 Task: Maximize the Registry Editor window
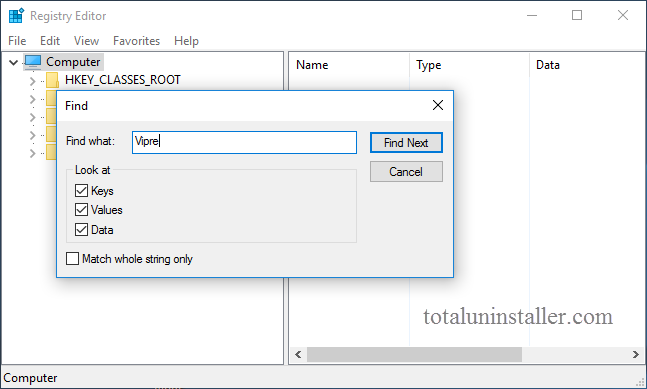[x=577, y=16]
